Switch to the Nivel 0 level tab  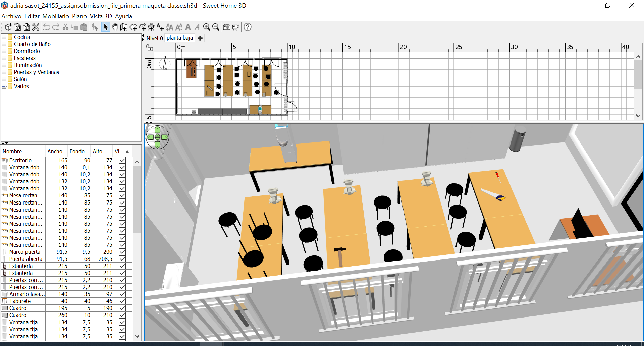[155, 38]
